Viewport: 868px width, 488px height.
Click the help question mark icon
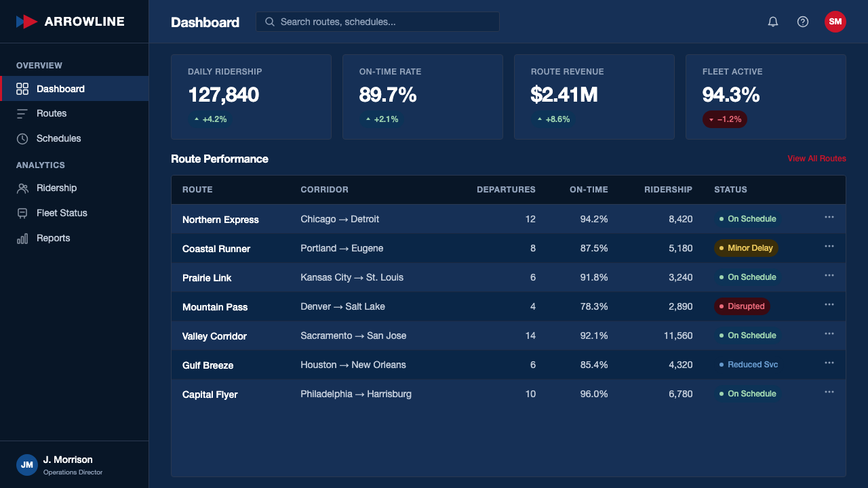point(803,22)
